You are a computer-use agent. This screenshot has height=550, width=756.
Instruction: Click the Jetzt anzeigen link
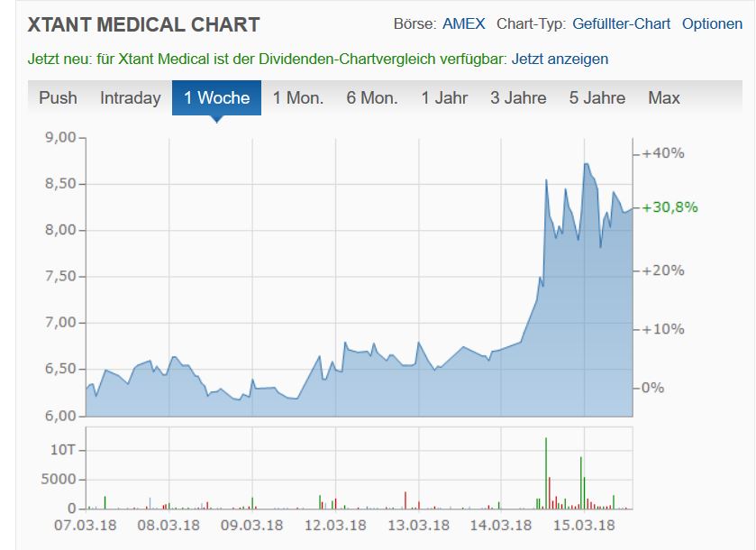click(x=560, y=59)
